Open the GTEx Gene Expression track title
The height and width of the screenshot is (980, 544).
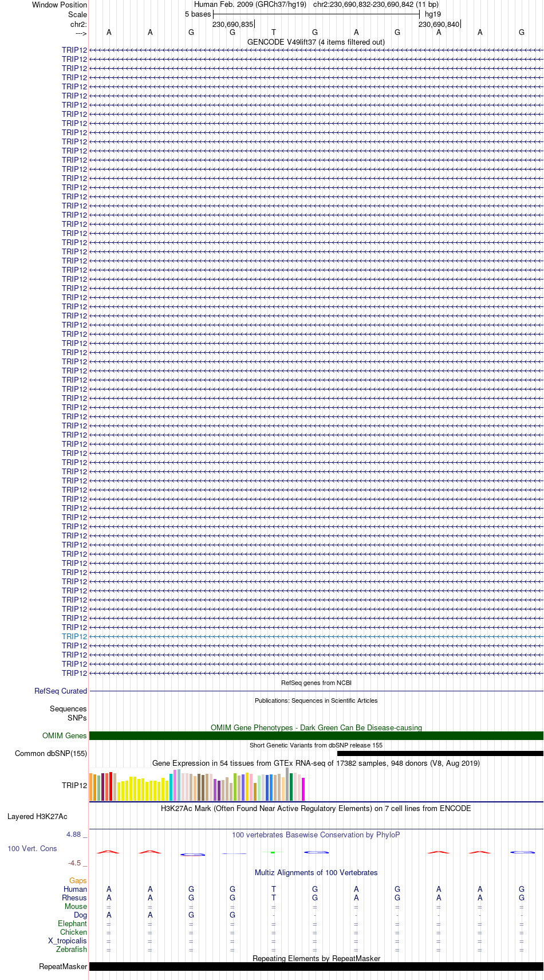(x=316, y=763)
